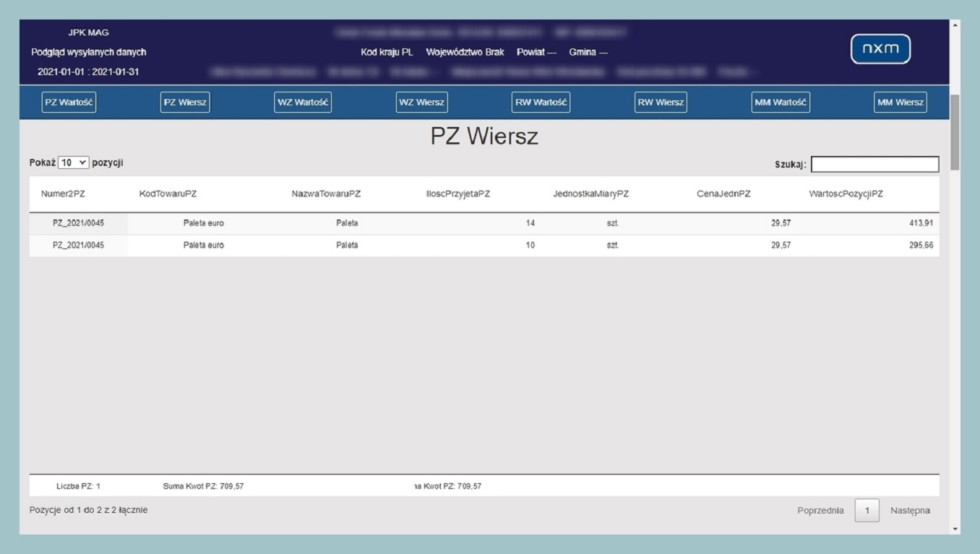
Task: Sort by Numer2PZ column header
Action: click(63, 194)
